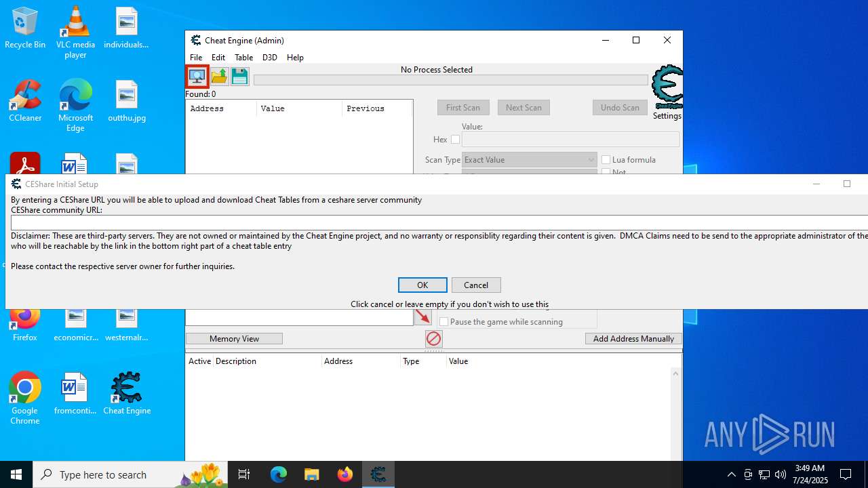868x488 pixels.
Task: Open the Cheat Engine logo settings
Action: point(667,87)
